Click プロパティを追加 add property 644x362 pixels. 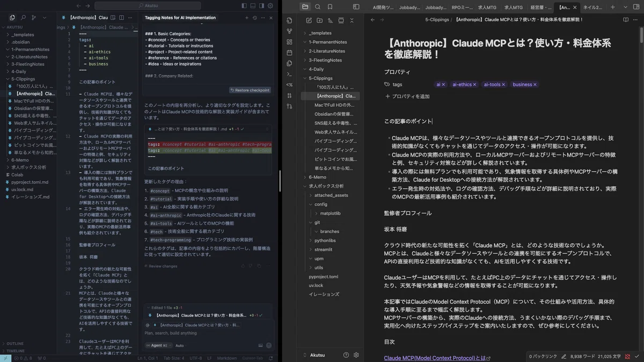pyautogui.click(x=407, y=97)
